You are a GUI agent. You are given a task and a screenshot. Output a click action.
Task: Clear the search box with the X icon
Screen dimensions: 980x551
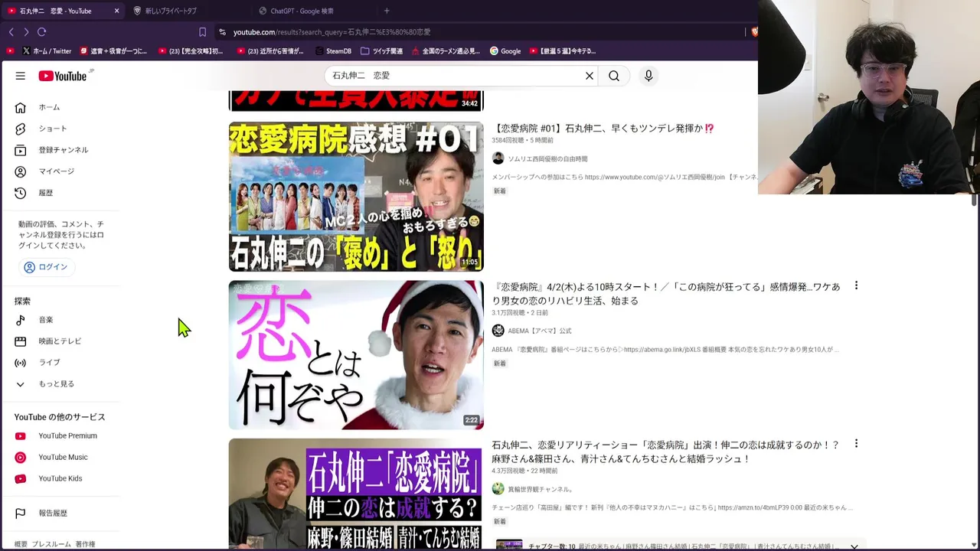[590, 76]
